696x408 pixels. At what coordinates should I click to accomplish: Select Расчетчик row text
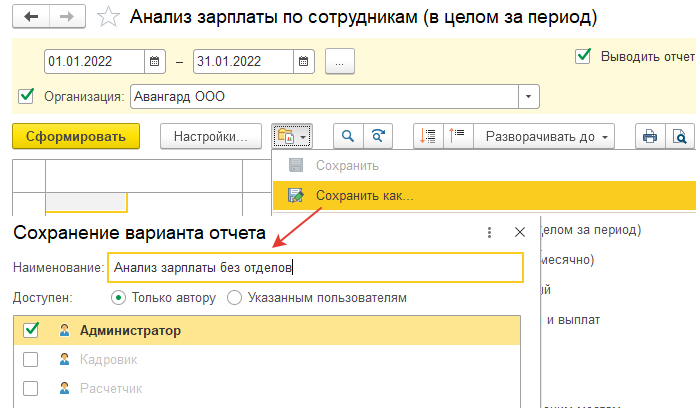tap(111, 389)
